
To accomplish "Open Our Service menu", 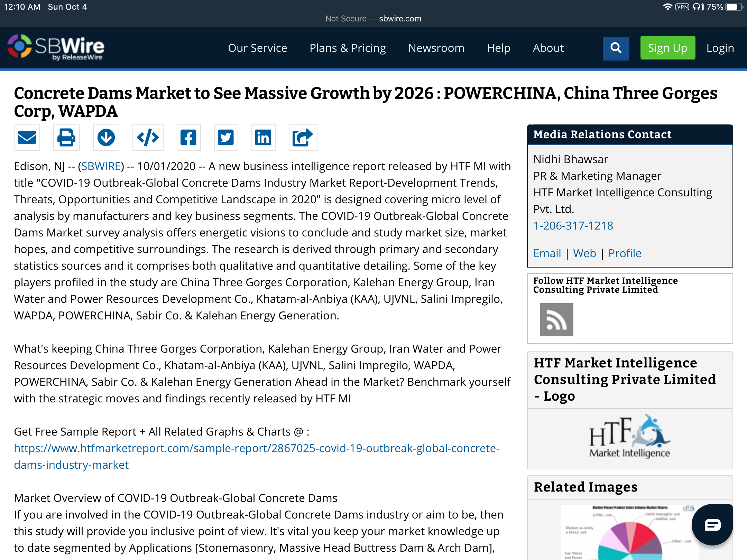I will point(258,48).
